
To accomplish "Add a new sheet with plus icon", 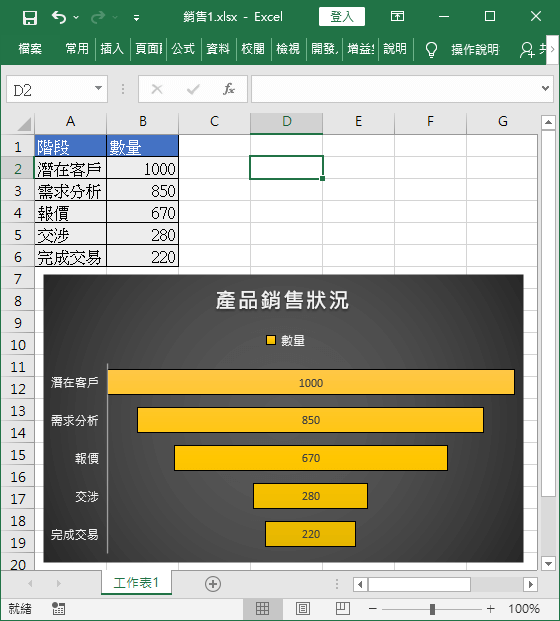I will tap(213, 584).
